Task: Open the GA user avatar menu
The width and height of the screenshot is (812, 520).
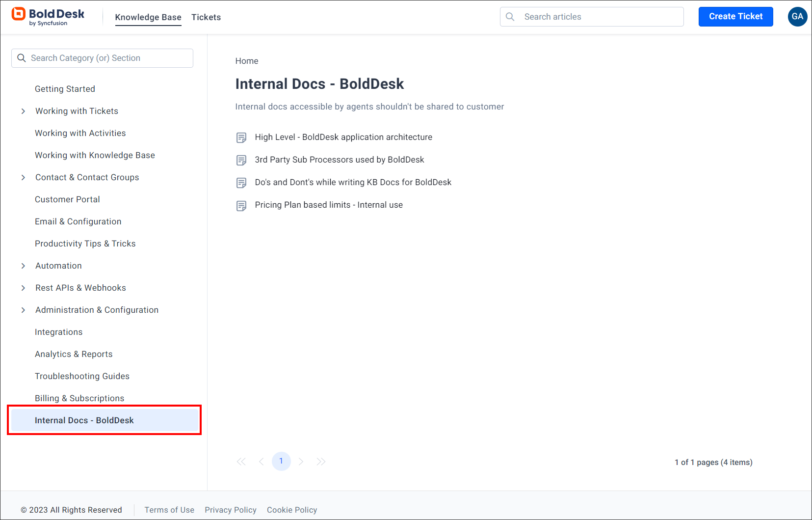Action: pos(797,17)
